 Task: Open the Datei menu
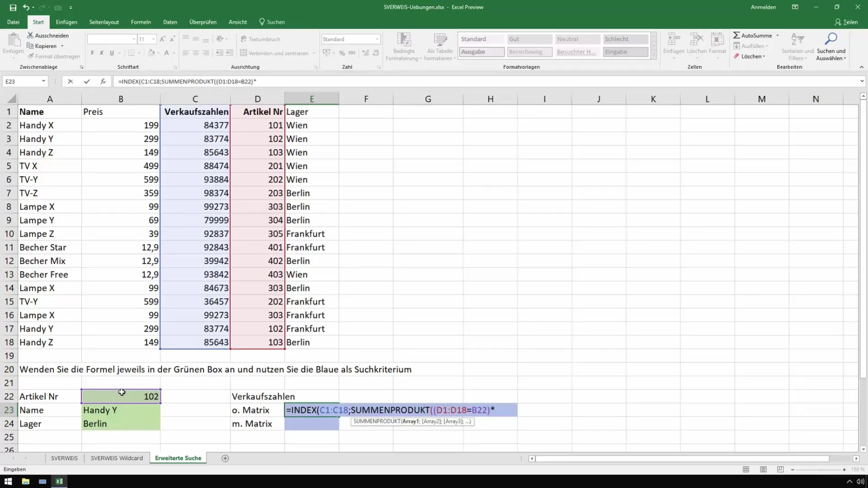[x=13, y=22]
